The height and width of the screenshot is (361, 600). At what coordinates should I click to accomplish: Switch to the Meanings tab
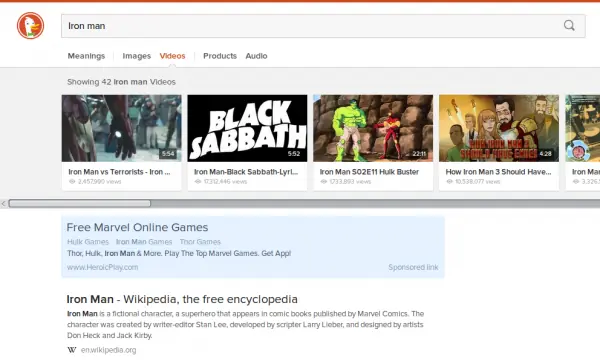[x=86, y=56]
